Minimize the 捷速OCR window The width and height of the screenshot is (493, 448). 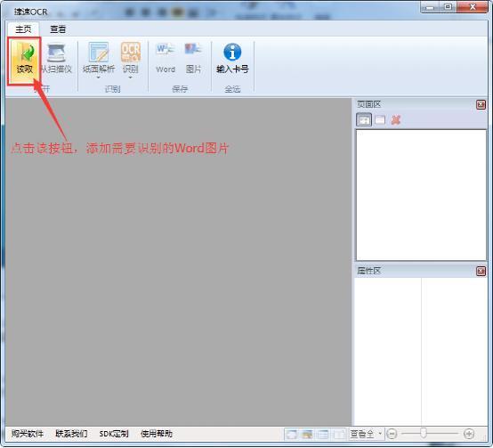tap(431, 7)
